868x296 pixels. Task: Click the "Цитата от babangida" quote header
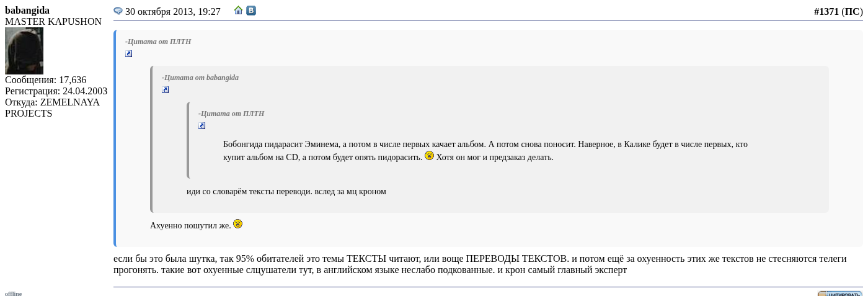click(200, 78)
